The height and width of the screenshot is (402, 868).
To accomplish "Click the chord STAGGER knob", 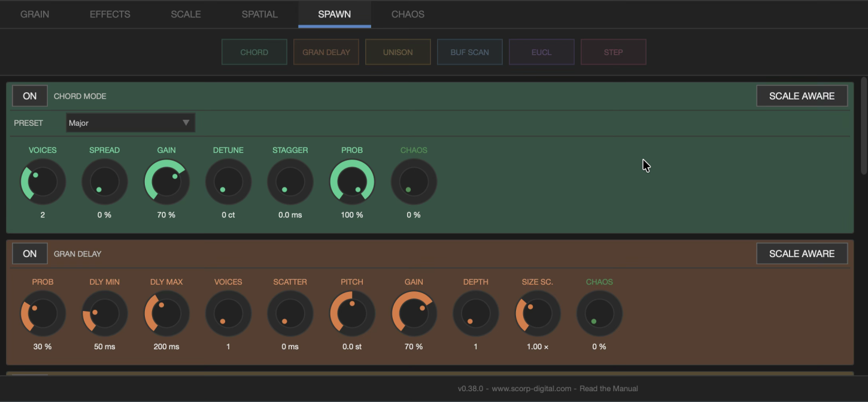I will pyautogui.click(x=290, y=182).
